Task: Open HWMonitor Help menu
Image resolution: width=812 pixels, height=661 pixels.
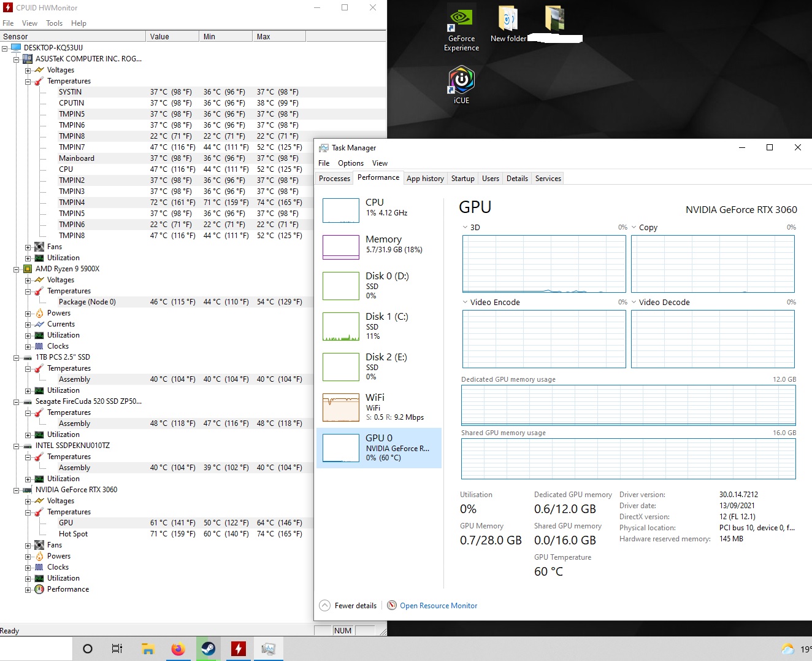Action: pyautogui.click(x=79, y=23)
